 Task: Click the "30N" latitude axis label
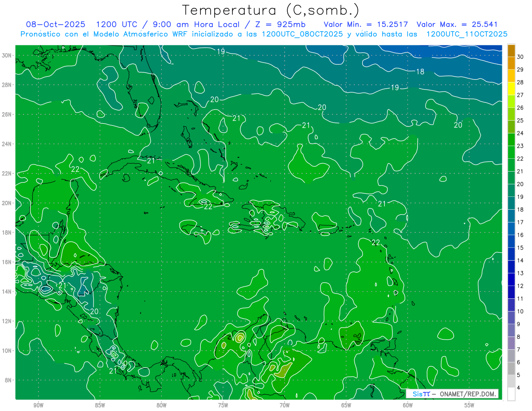point(7,55)
